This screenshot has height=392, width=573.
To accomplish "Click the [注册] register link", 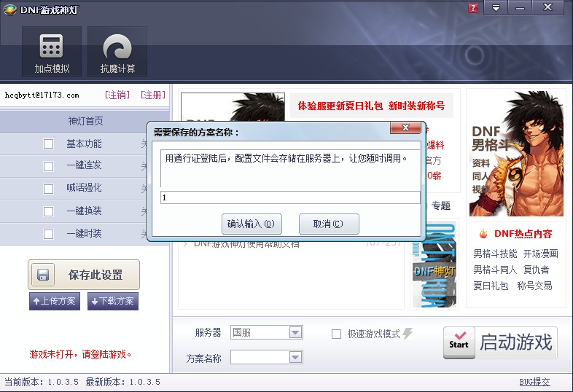I will [x=153, y=95].
